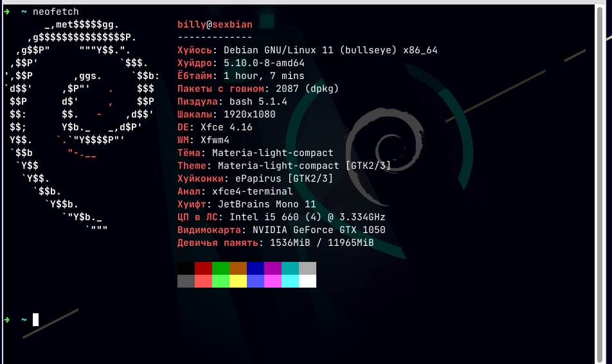Click the green arrow on bottom prompt
Screen dimensions: 612x364
[6, 320]
